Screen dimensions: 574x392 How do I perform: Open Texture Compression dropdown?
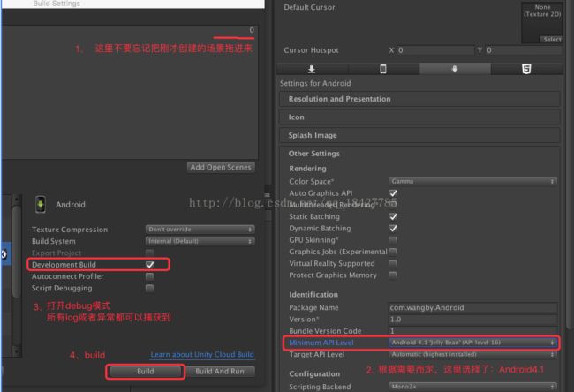[x=200, y=230]
